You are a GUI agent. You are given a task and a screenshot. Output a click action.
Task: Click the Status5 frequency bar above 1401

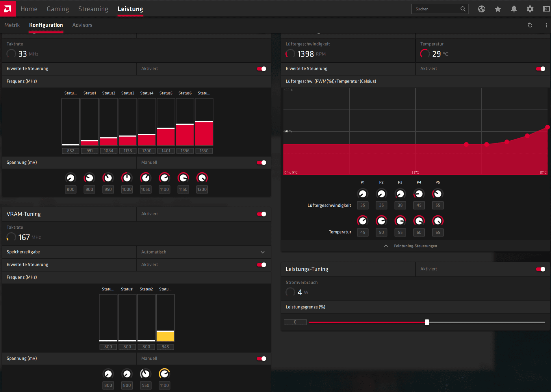(x=166, y=122)
